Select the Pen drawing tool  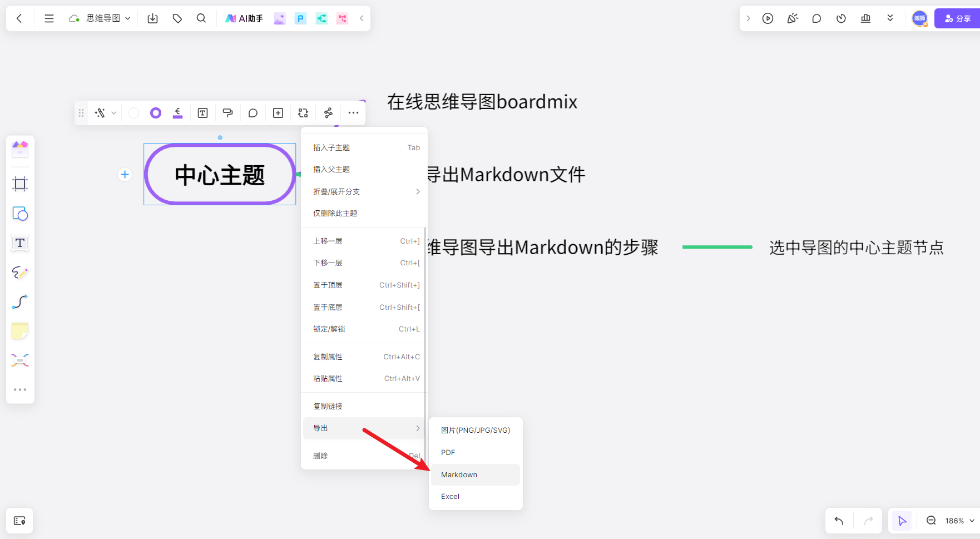[x=20, y=273]
